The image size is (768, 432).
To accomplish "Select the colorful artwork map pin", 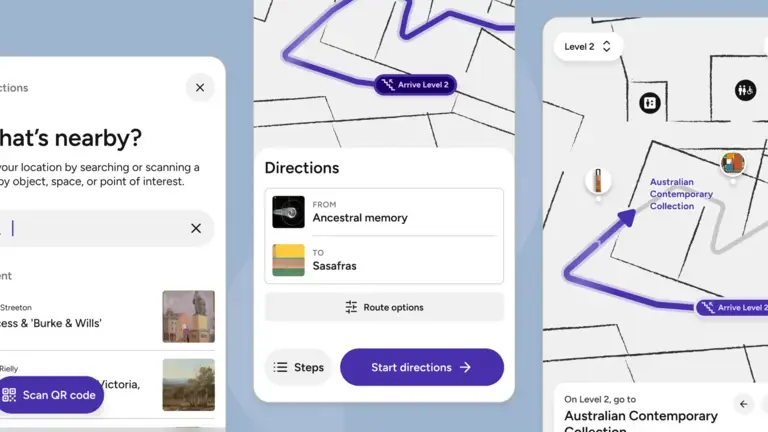I will click(733, 163).
